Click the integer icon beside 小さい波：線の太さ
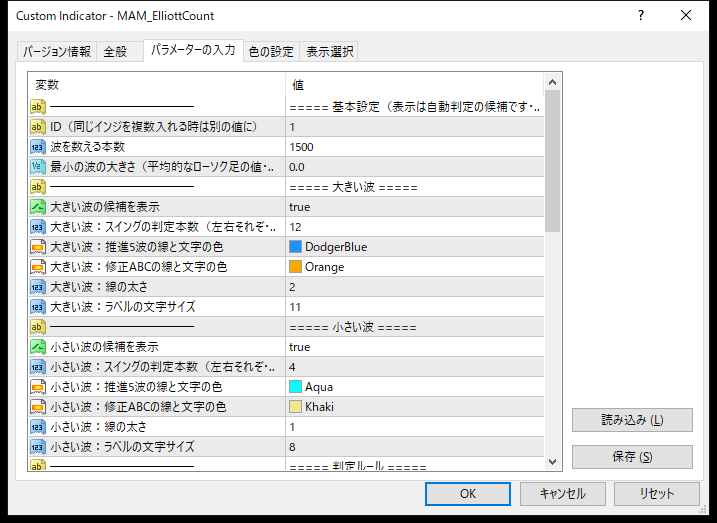The width and height of the screenshot is (717, 523). [x=38, y=427]
